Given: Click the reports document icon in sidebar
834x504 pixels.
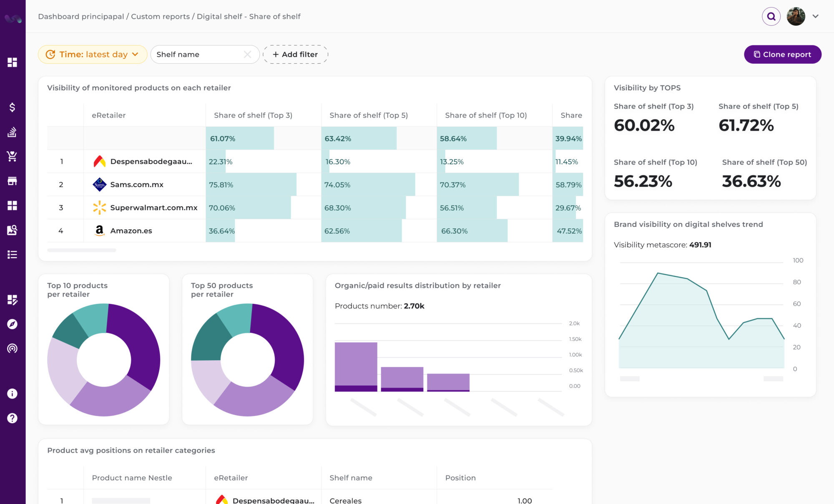Looking at the screenshot, I should tap(13, 133).
